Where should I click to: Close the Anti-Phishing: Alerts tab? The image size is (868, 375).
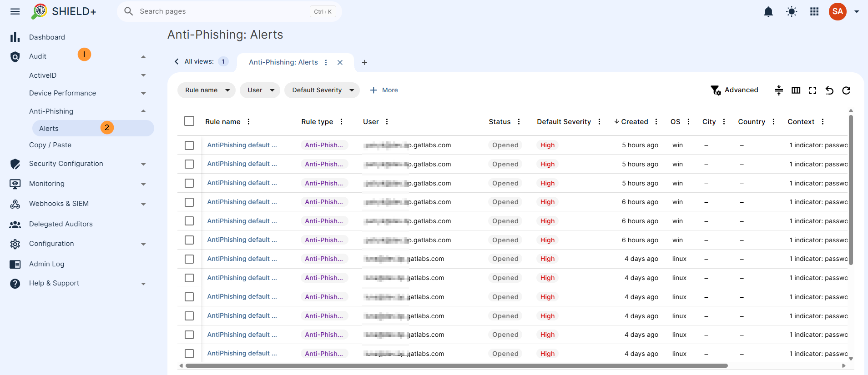click(340, 63)
